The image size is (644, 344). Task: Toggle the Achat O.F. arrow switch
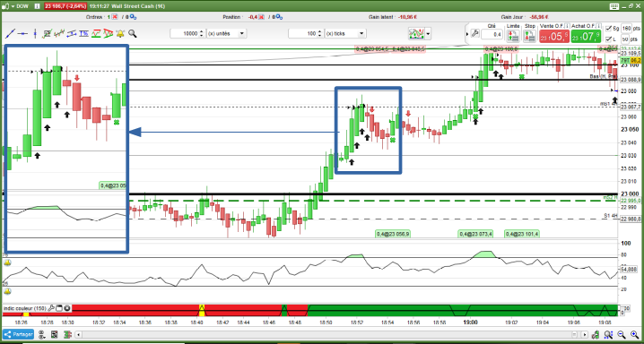click(599, 26)
